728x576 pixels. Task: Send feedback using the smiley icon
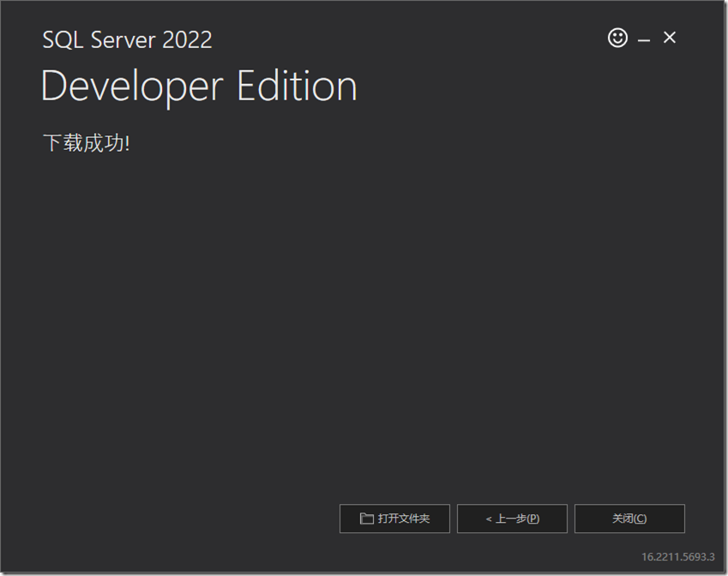[617, 38]
